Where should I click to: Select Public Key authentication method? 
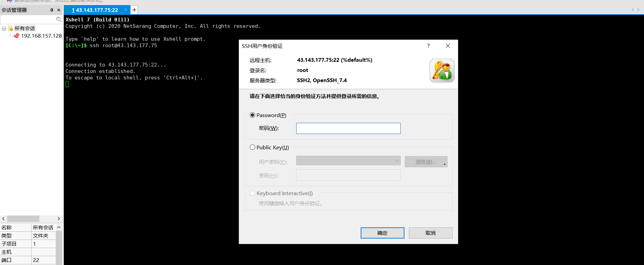point(252,147)
